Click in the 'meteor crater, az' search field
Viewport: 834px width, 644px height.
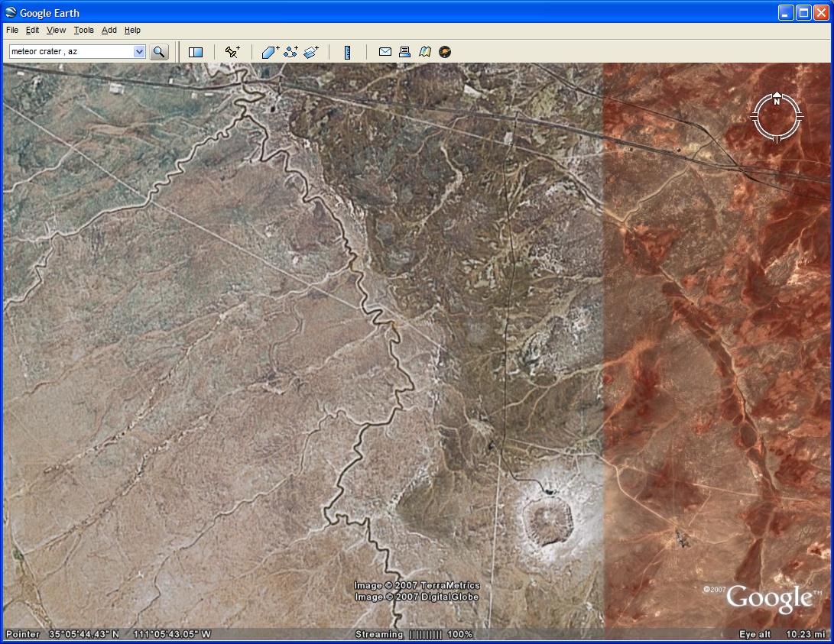click(x=70, y=52)
